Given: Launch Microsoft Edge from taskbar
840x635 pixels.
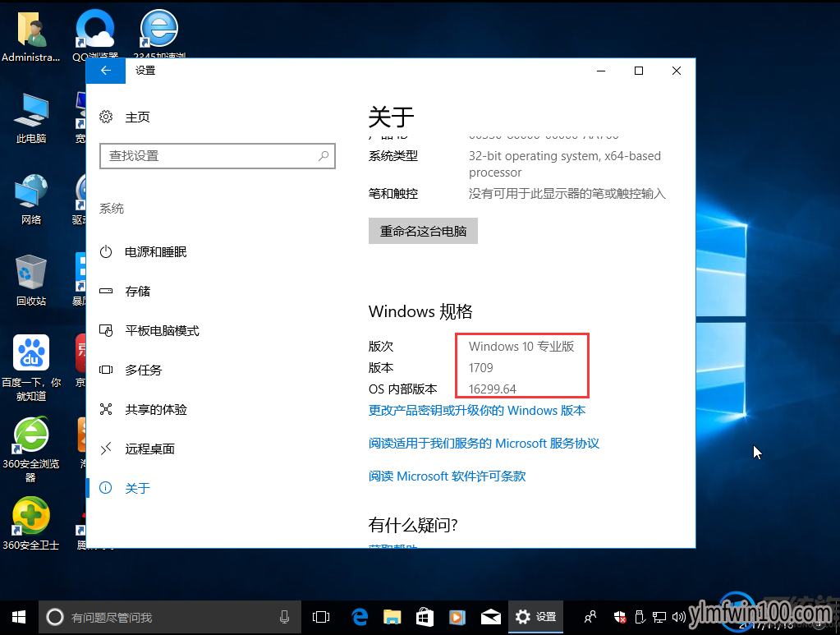Looking at the screenshot, I should 360,617.
